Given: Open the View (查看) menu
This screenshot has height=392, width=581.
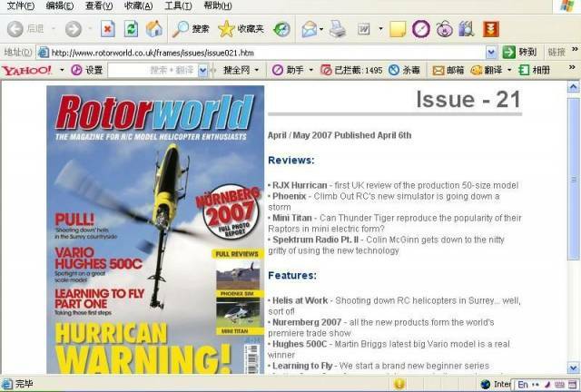Looking at the screenshot, I should point(99,5).
